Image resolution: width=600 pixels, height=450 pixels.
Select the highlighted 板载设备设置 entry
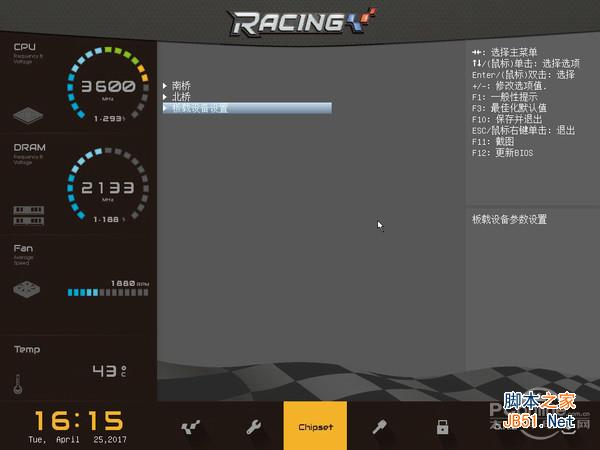tap(247, 108)
